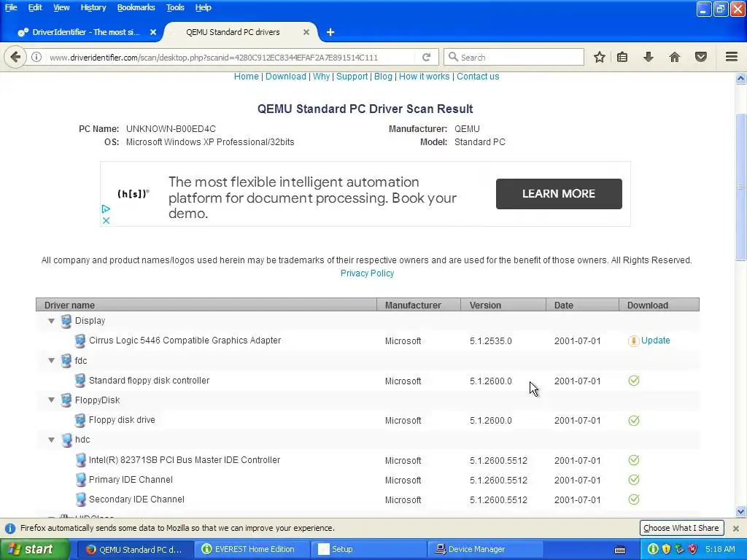The height and width of the screenshot is (560, 747).
Task: Go back using the browser back arrow
Action: tap(15, 57)
